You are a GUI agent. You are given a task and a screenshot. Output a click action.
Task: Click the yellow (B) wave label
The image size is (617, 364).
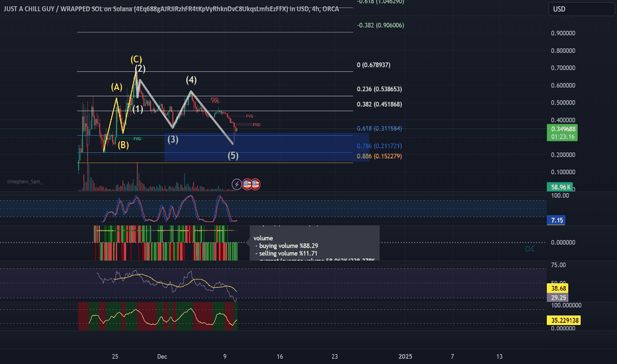point(123,145)
